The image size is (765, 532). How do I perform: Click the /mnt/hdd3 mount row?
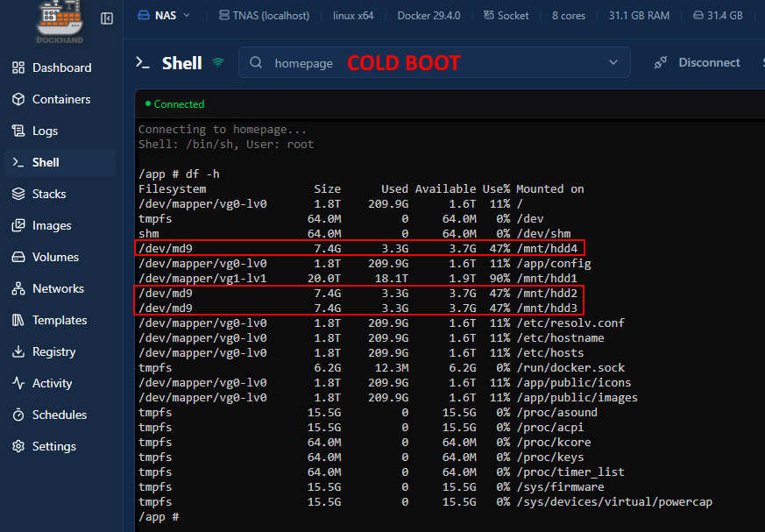(x=358, y=308)
